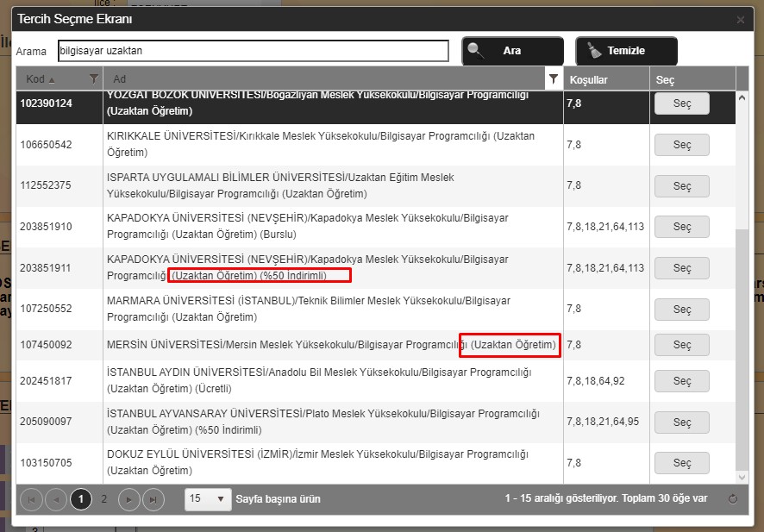Image resolution: width=764 pixels, height=532 pixels.
Task: Select Mersin Üniversitesi program Seç button
Action: 682,345
